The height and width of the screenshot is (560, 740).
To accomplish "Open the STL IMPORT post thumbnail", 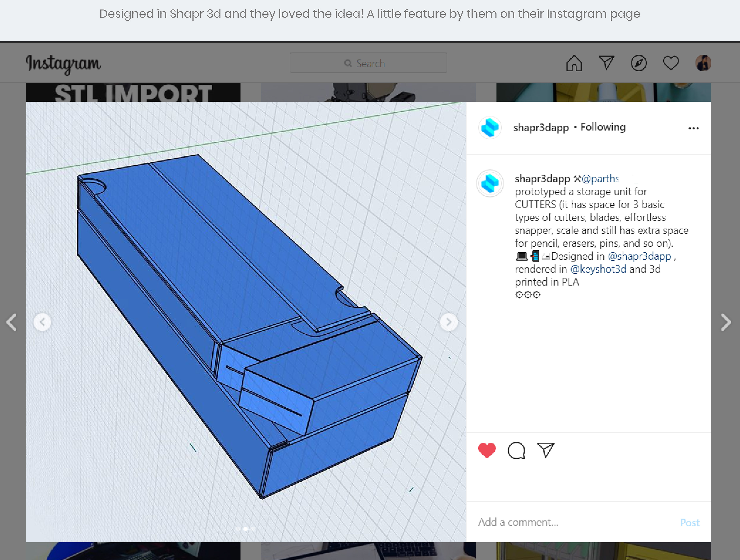I will point(133,92).
